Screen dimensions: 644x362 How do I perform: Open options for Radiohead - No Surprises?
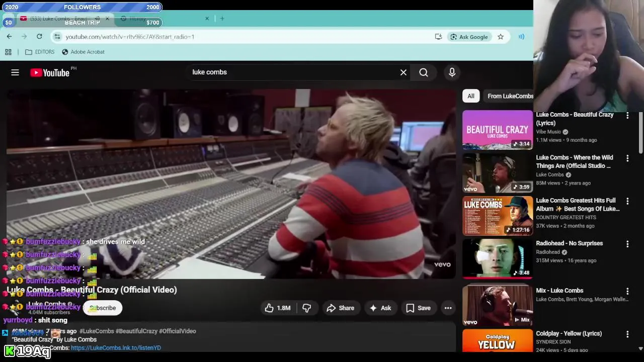pos(627,244)
